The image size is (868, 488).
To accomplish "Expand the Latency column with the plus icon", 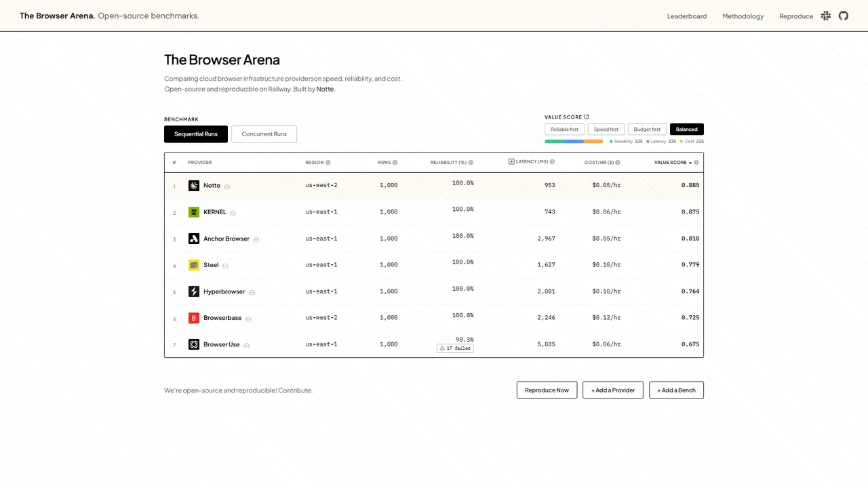I will [x=511, y=161].
